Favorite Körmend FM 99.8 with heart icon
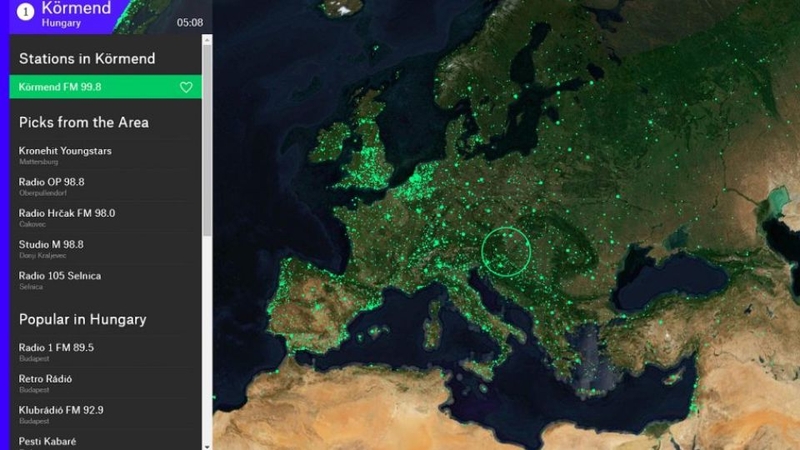Screen dimensions: 800x450 (186, 87)
